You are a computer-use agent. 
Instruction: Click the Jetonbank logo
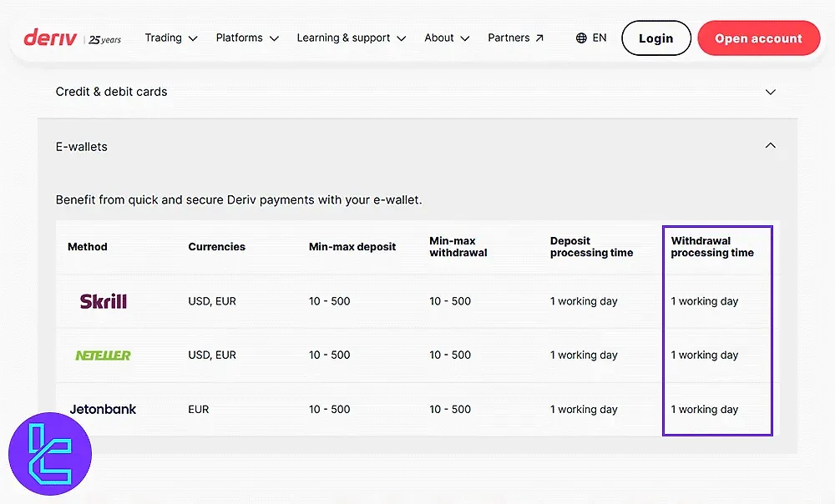(x=103, y=409)
